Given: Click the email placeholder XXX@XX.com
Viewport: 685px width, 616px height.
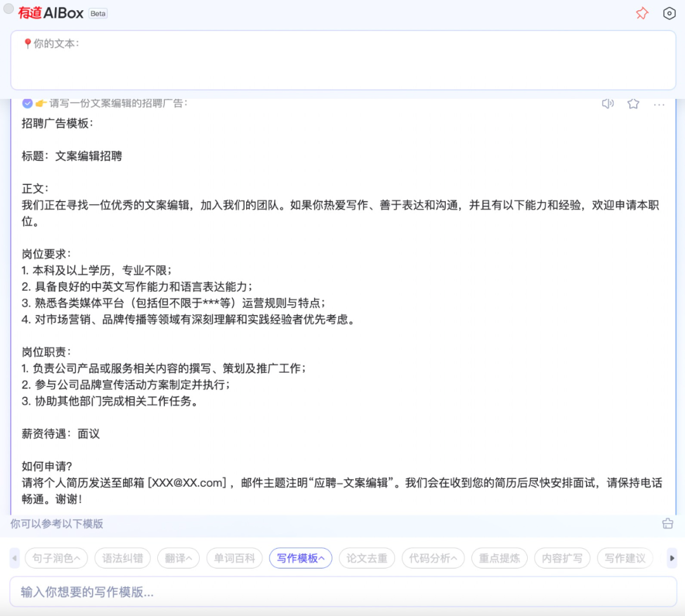Looking at the screenshot, I should [x=187, y=482].
